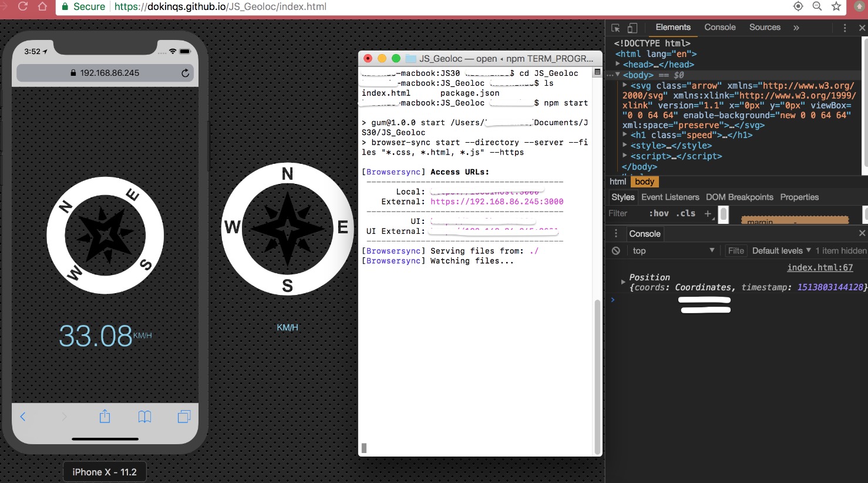Viewport: 868px width, 483px height.
Task: Click the compass star in the iPhone screen
Action: [x=105, y=235]
